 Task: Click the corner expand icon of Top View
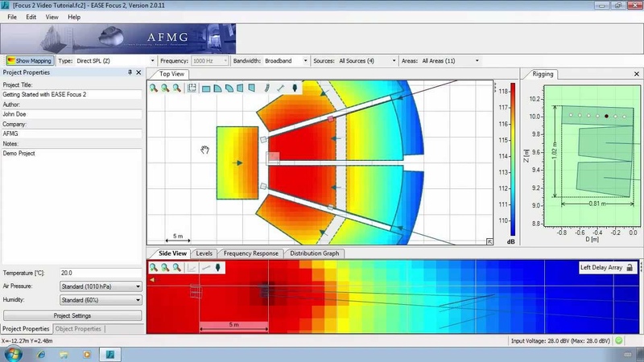click(x=489, y=242)
